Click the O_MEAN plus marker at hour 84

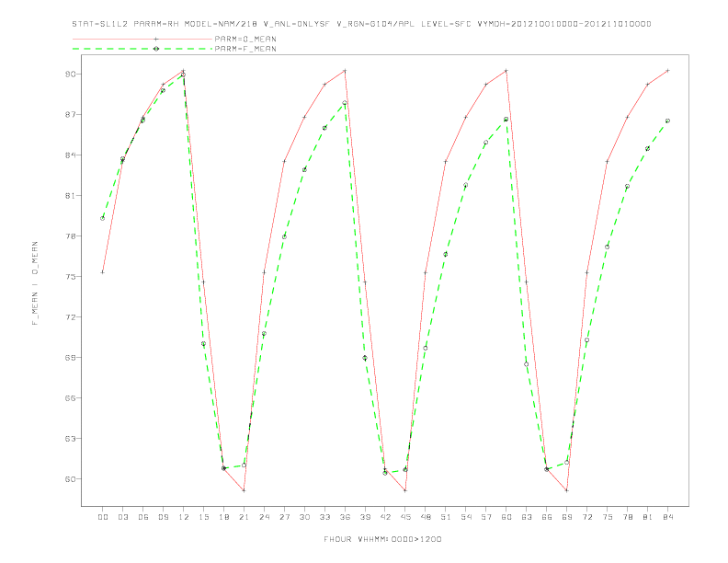667,71
